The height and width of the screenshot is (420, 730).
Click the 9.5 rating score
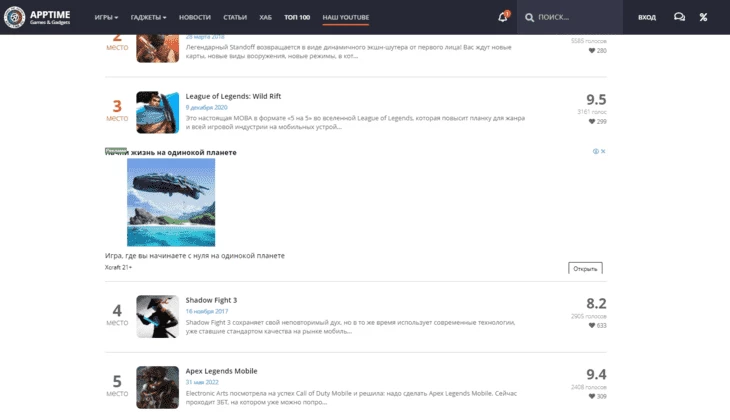[596, 100]
